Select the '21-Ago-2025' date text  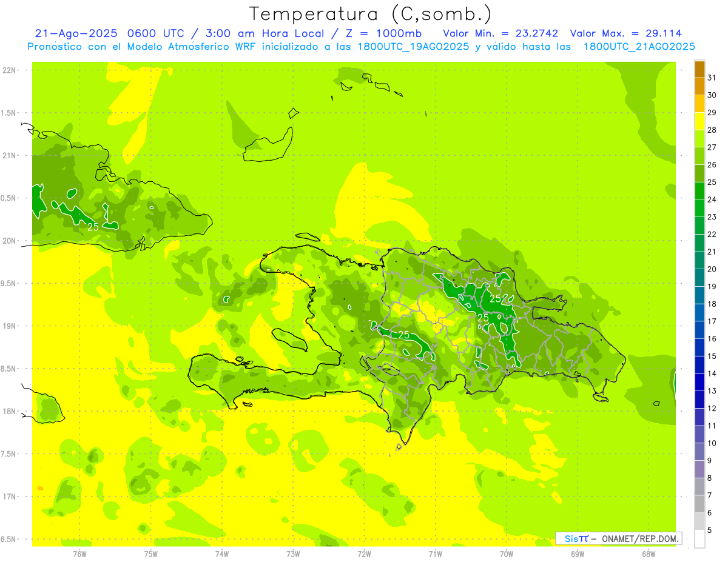(x=76, y=33)
